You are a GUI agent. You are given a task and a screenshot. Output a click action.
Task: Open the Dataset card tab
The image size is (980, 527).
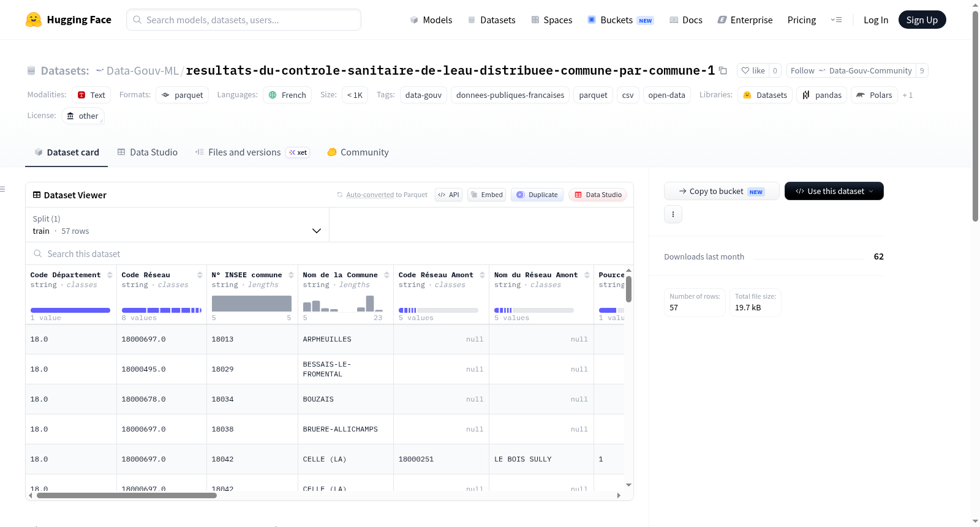tap(66, 152)
